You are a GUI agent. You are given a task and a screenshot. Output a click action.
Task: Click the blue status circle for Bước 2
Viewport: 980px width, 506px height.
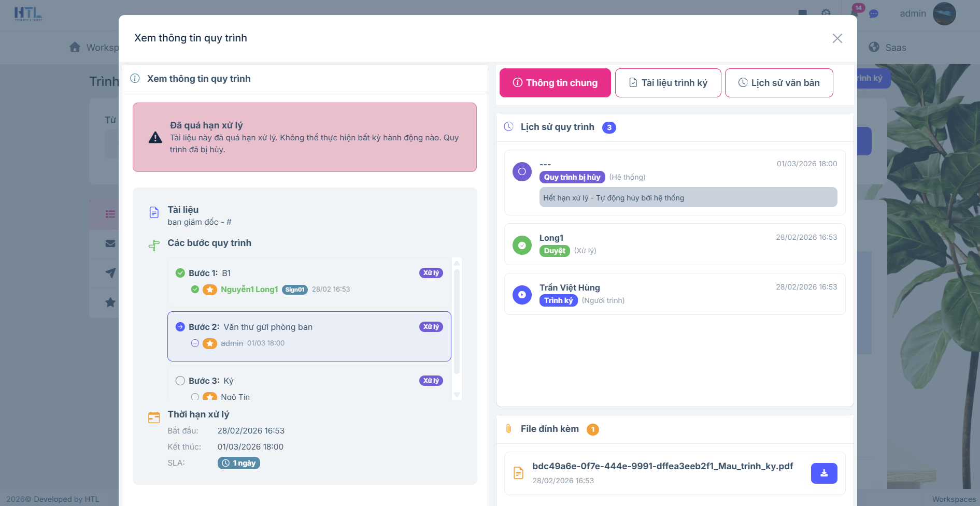point(180,327)
